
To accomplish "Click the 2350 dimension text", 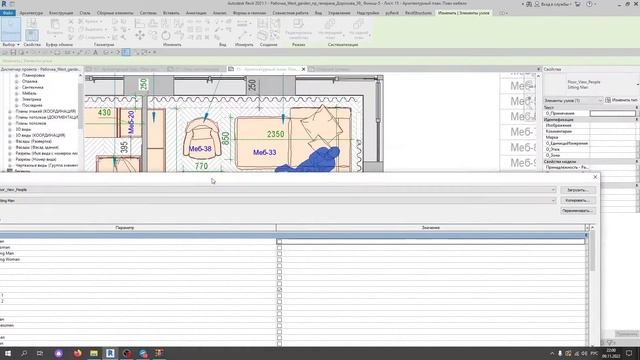I will 276,134.
